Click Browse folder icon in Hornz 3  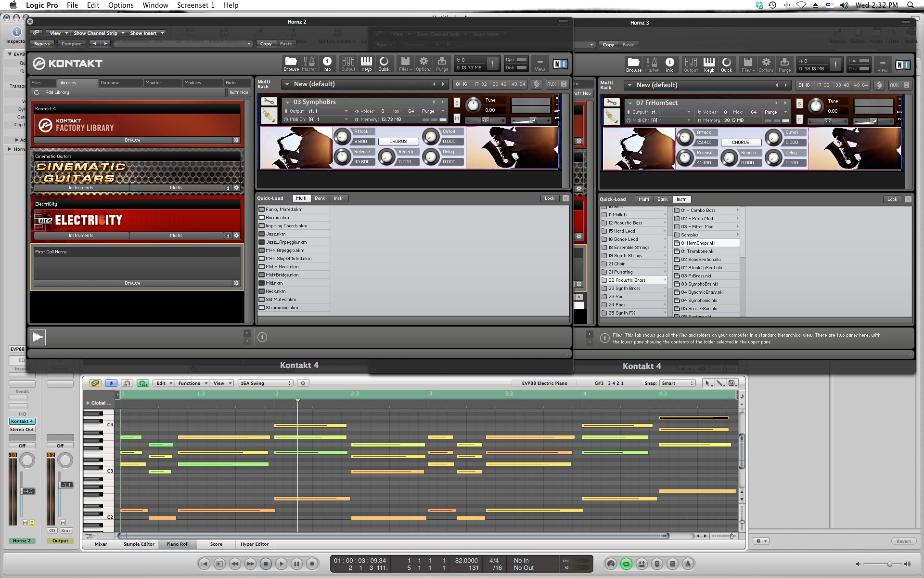[633, 64]
